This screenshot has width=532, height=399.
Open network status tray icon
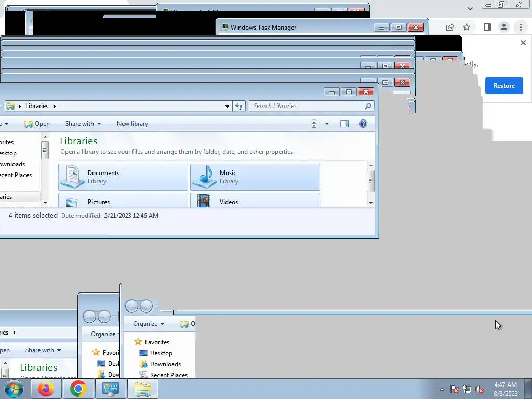click(x=467, y=389)
